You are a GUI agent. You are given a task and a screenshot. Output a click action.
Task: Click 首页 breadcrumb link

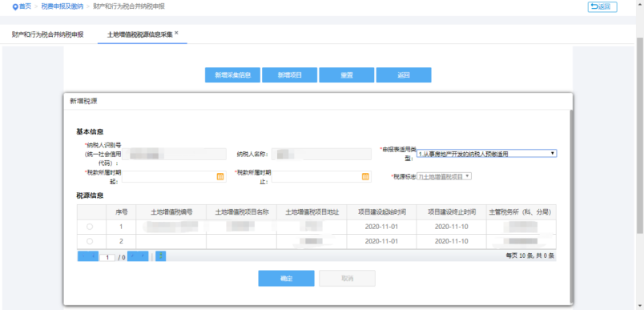pyautogui.click(x=25, y=6)
